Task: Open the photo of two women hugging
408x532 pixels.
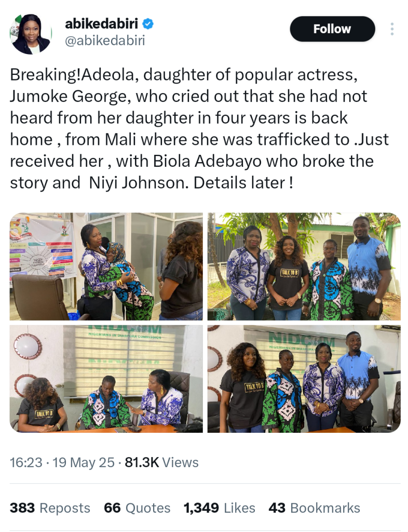Action: pyautogui.click(x=106, y=266)
